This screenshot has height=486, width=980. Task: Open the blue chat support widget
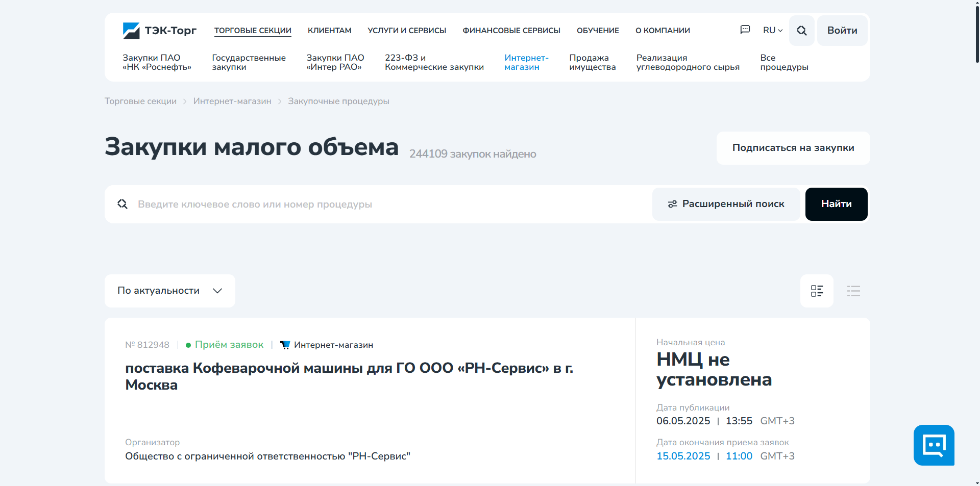934,445
